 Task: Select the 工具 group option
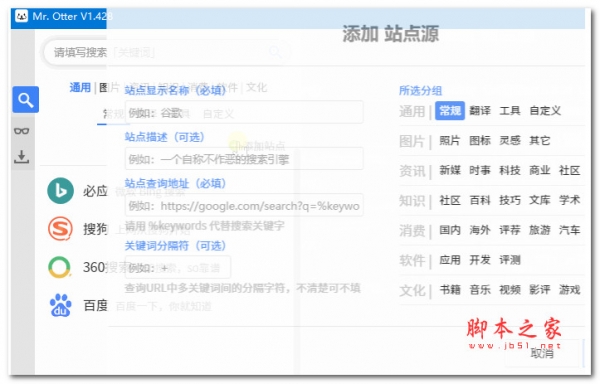pyautogui.click(x=510, y=111)
